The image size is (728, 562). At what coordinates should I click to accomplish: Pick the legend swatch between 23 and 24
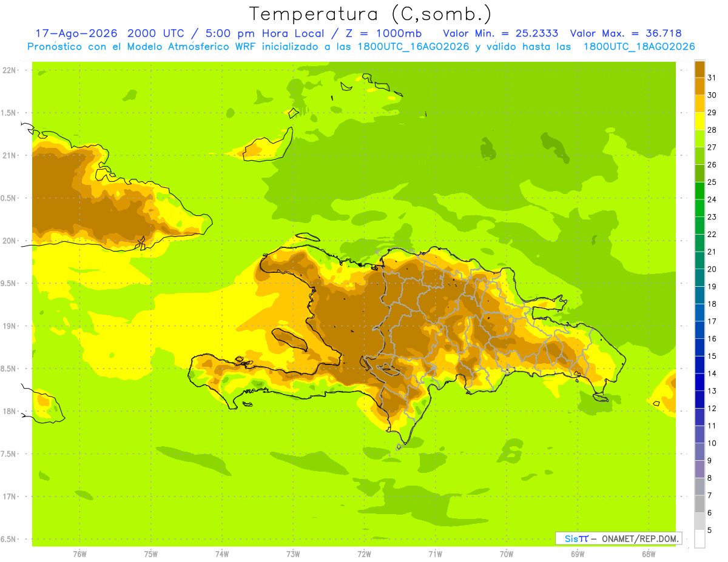[699, 208]
